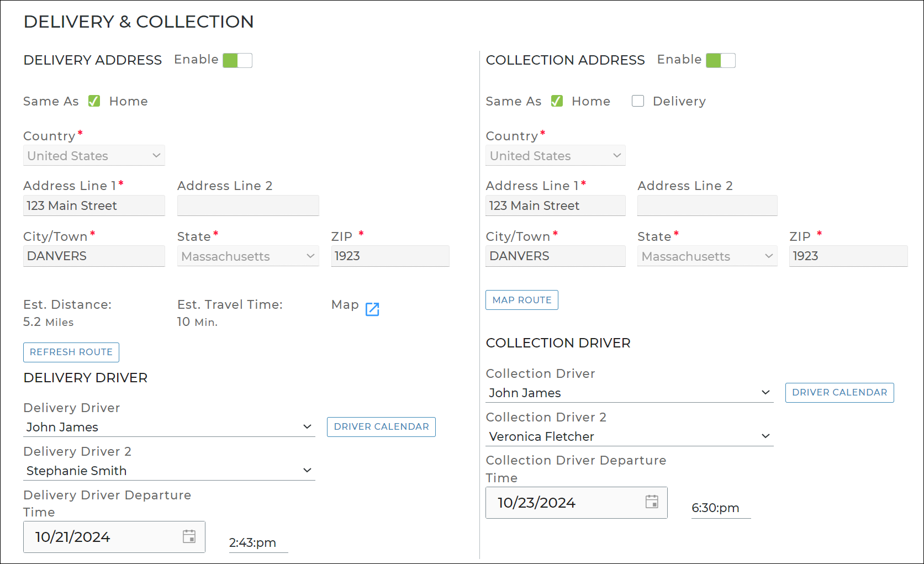Toggle the Collection Address enable switch

pos(720,60)
